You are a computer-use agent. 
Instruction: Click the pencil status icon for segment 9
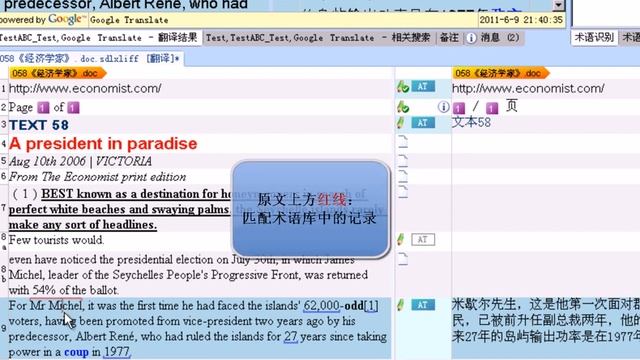tap(401, 304)
